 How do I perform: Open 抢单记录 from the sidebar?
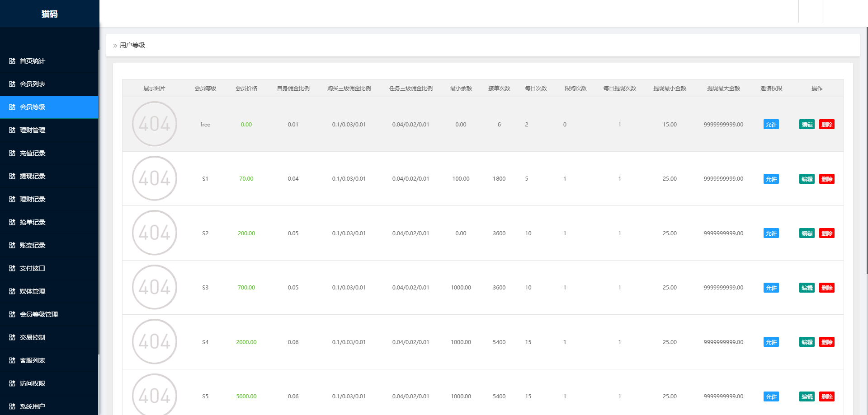click(x=33, y=222)
